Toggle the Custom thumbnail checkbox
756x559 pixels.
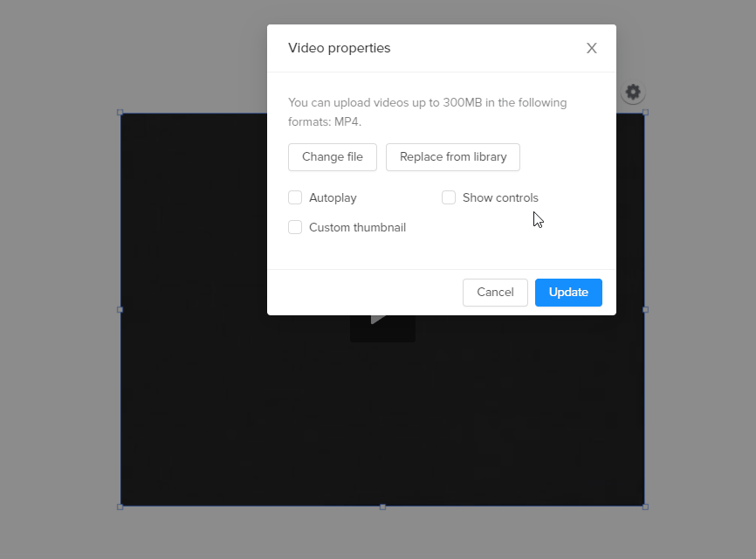pyautogui.click(x=295, y=227)
